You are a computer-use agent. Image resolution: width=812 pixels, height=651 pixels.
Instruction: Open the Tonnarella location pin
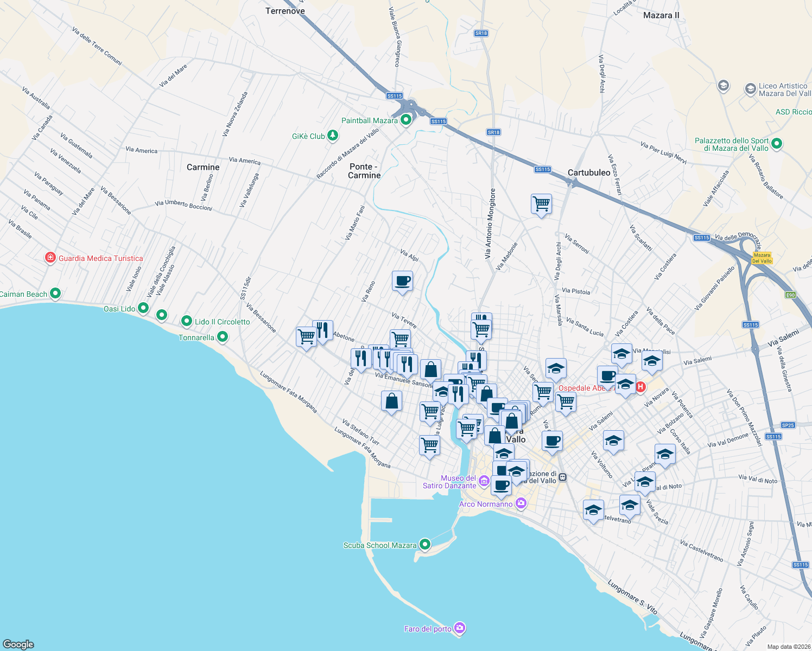tap(222, 337)
